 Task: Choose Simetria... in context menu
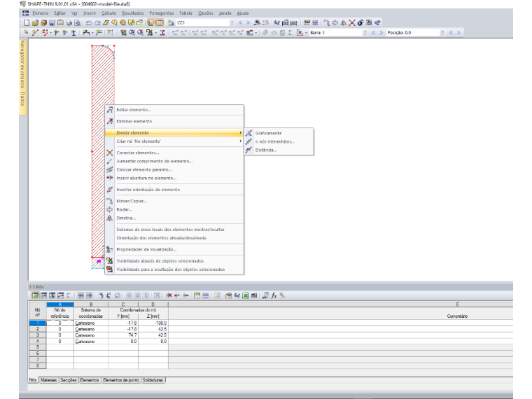[x=174, y=218]
